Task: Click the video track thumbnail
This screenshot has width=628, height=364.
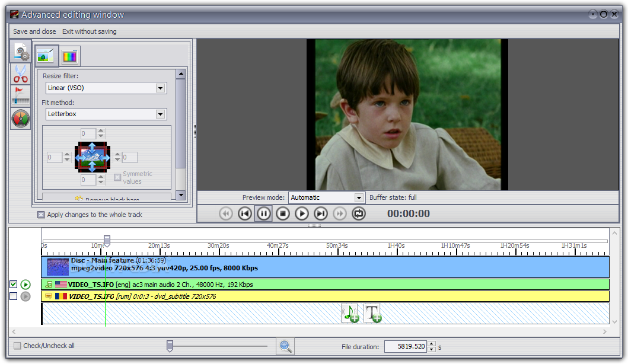Action: point(58,267)
